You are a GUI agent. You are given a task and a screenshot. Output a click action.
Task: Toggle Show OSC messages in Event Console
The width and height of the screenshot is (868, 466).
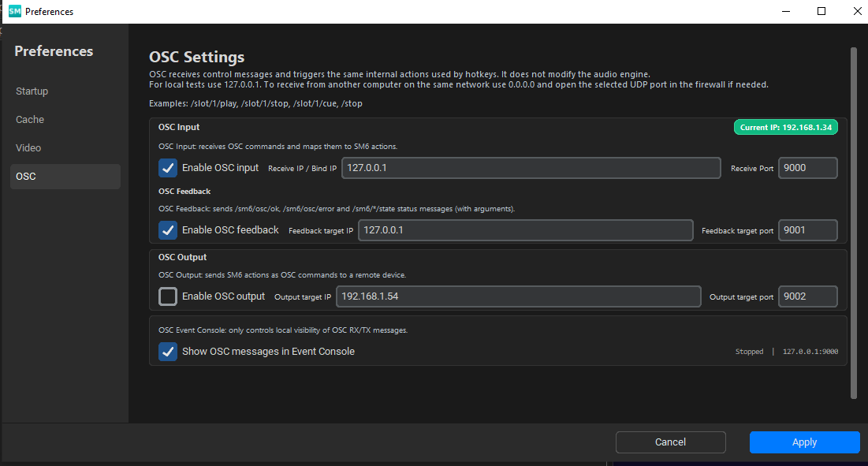(x=168, y=352)
